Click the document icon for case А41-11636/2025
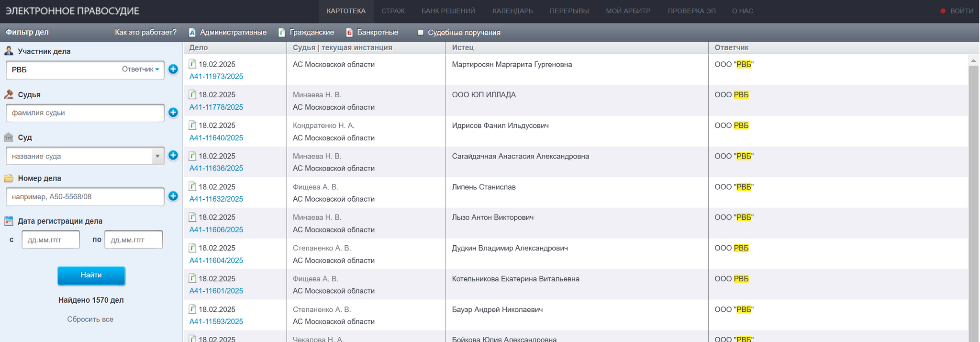 pyautogui.click(x=192, y=156)
